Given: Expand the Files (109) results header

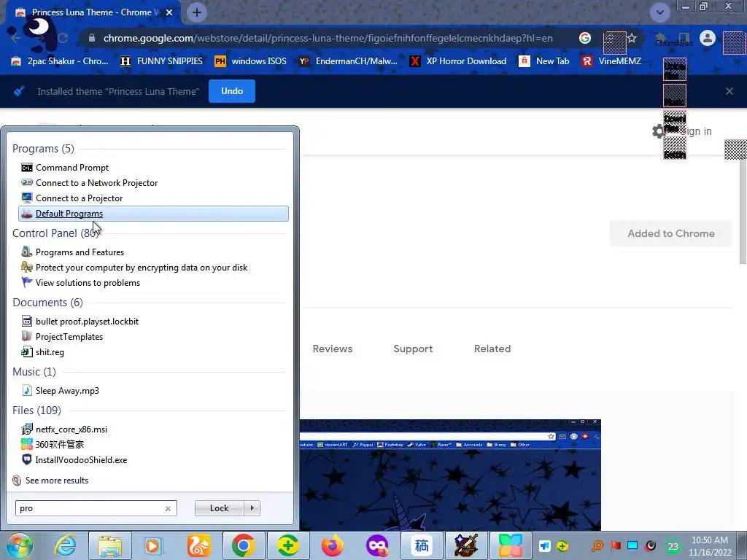Looking at the screenshot, I should pos(36,410).
